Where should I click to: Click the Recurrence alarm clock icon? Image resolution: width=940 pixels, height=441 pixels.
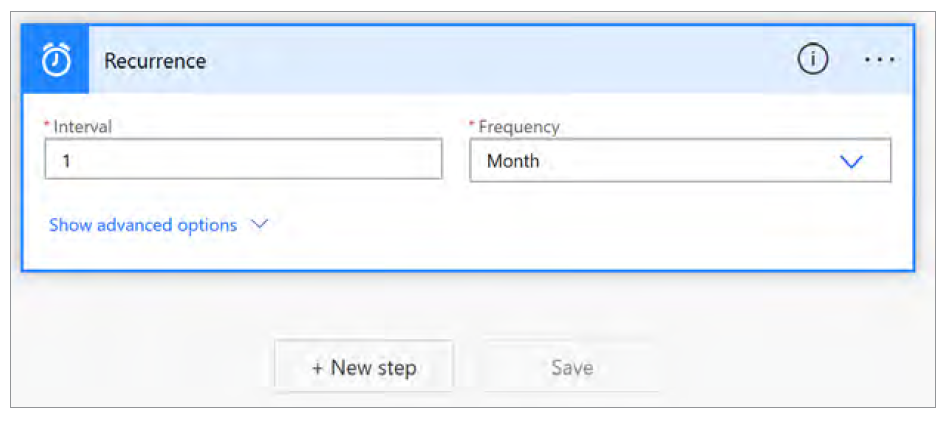56,61
